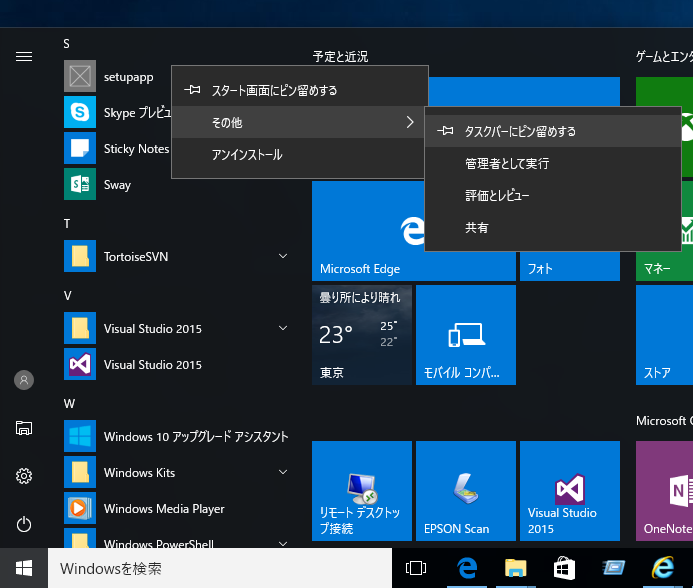The height and width of the screenshot is (588, 693).
Task: Open the リモート デスクトップ接続 tile
Action: click(x=362, y=491)
